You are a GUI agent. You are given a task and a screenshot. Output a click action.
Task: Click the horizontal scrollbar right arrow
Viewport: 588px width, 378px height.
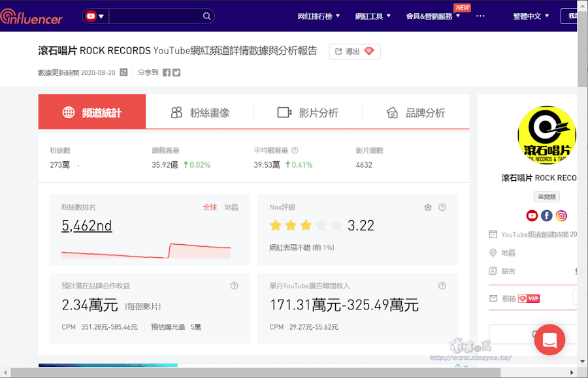(572, 372)
